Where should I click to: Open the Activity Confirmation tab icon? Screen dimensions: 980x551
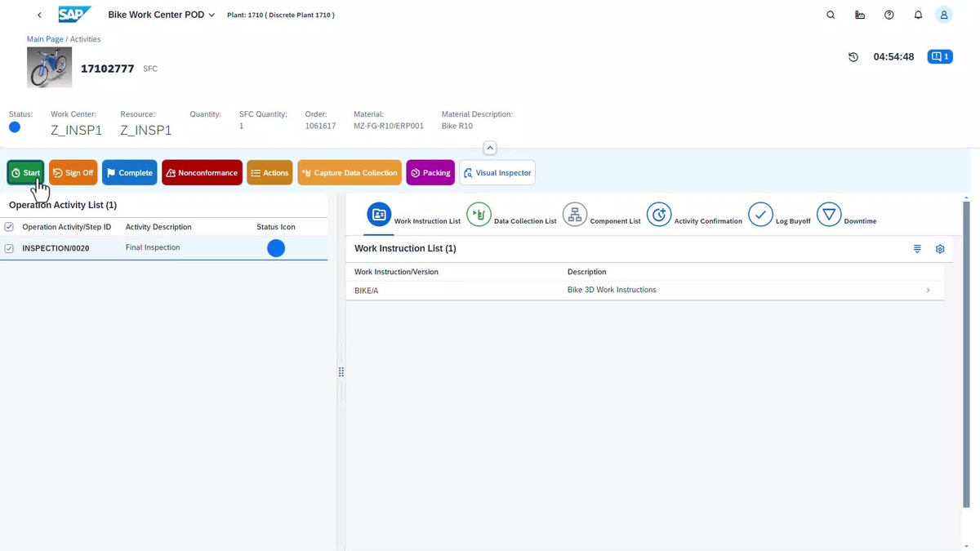tap(659, 215)
